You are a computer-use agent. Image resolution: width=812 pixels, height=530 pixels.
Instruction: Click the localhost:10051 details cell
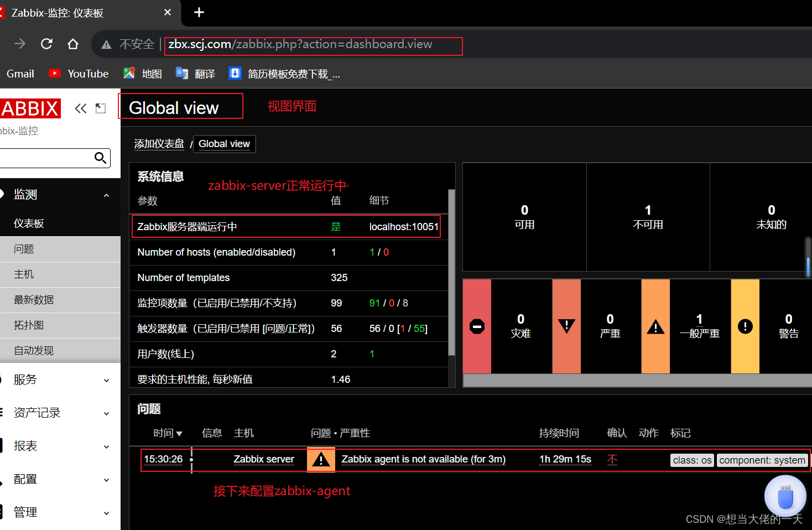coord(404,227)
